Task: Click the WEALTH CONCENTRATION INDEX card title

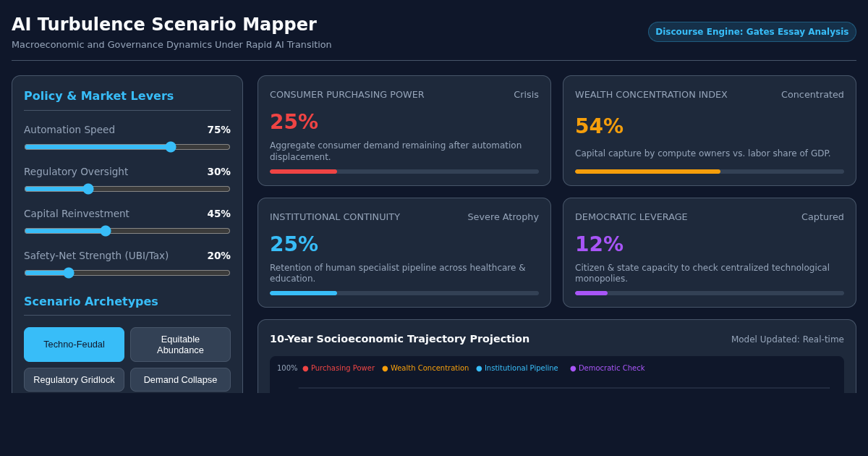Action: [651, 95]
